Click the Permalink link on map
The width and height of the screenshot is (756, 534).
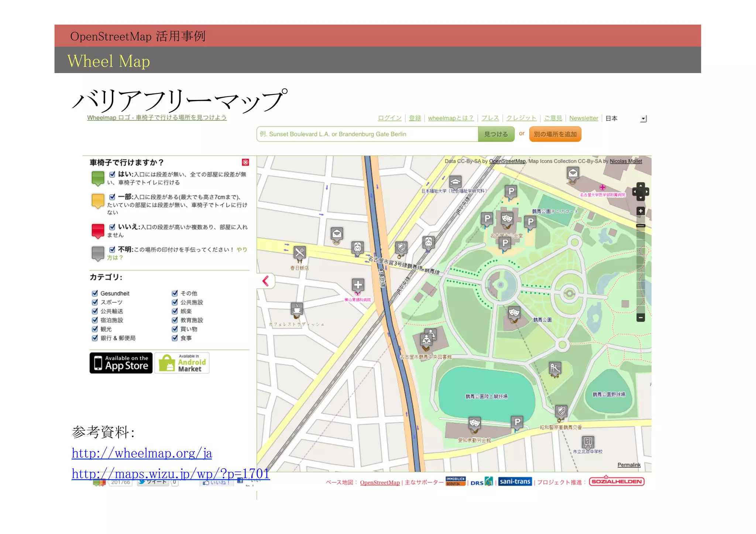coord(629,465)
